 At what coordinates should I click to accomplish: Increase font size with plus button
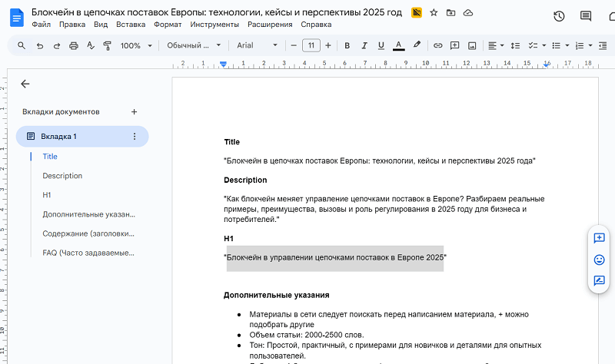328,45
